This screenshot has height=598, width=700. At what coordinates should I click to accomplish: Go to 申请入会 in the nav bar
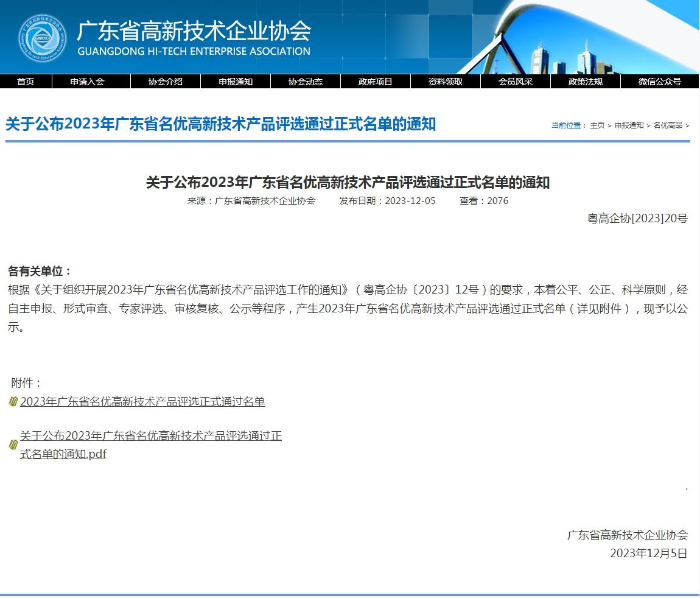click(x=87, y=82)
